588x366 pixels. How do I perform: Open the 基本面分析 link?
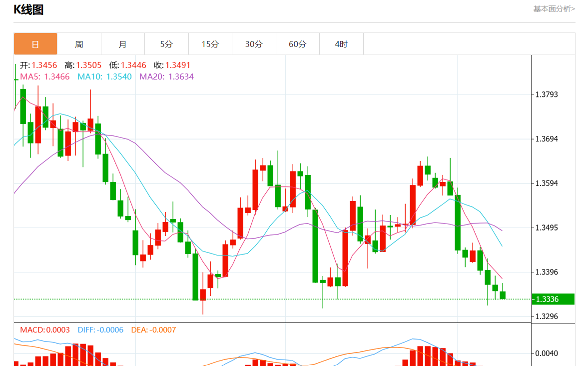554,8
